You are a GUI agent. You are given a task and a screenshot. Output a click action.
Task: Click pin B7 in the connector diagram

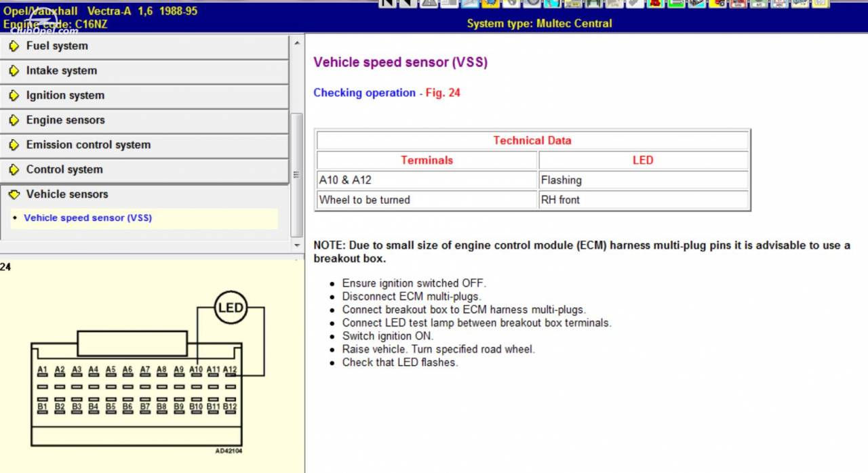145,408
